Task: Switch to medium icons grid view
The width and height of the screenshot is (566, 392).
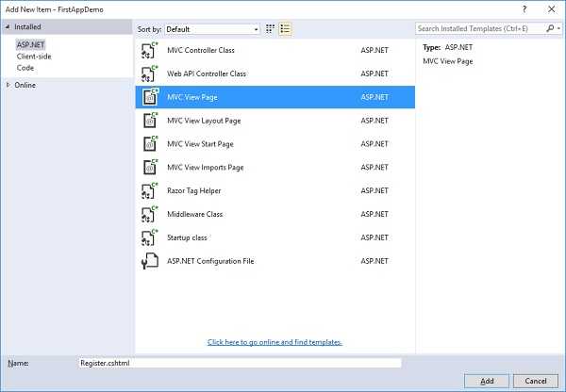Action: click(270, 29)
